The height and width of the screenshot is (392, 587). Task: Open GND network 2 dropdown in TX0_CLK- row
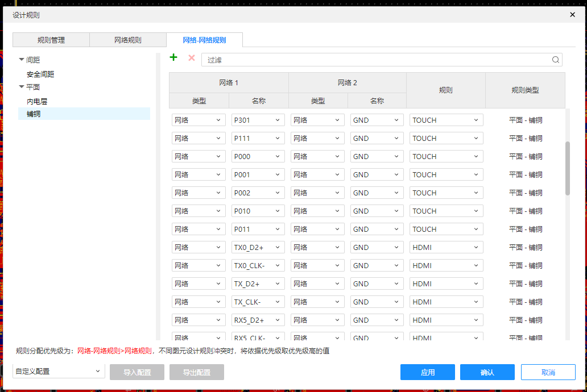377,265
